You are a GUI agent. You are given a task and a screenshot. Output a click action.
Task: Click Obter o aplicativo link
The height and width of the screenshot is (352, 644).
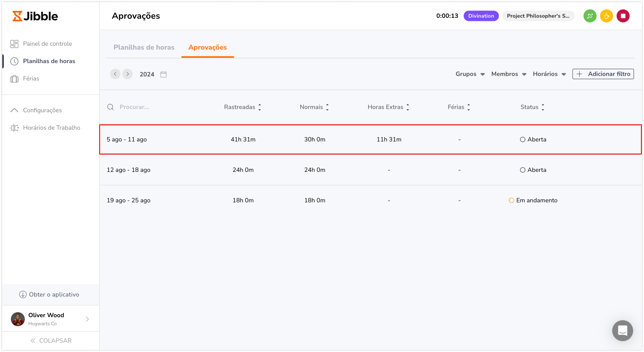[49, 295]
